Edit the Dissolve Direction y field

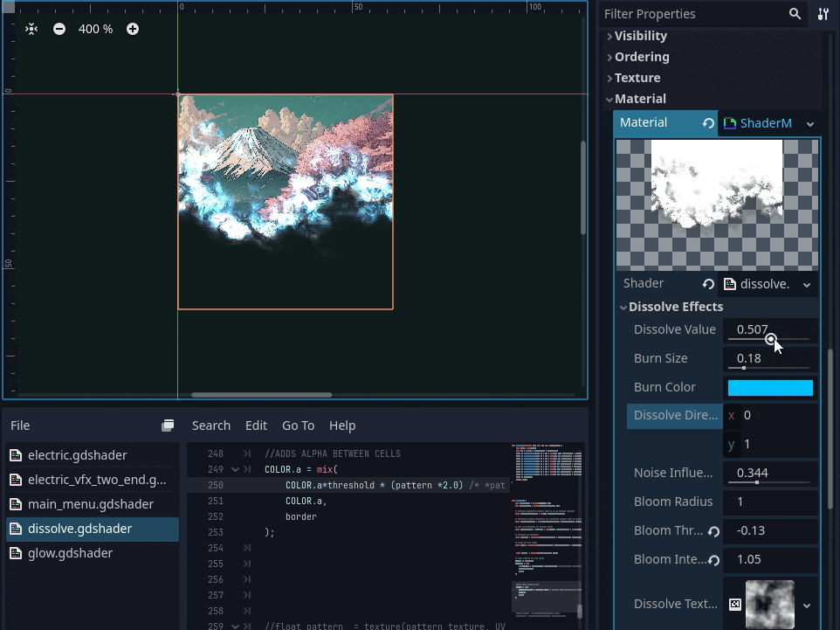point(771,445)
